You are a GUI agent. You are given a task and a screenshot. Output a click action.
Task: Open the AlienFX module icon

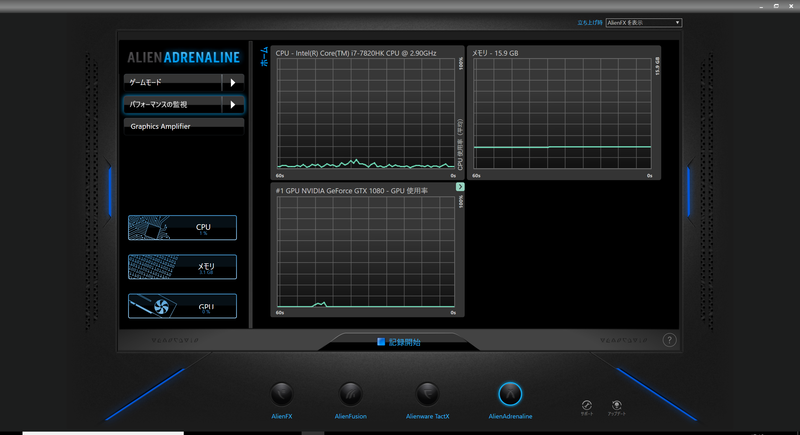[282, 394]
